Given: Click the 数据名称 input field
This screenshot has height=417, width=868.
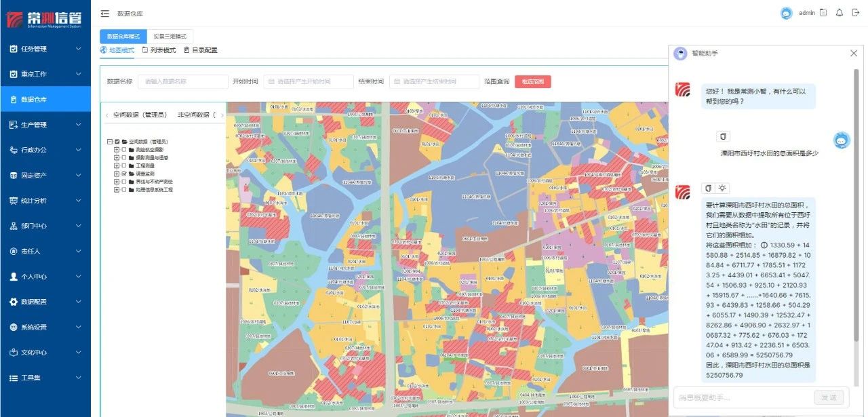Looking at the screenshot, I should pyautogui.click(x=183, y=81).
